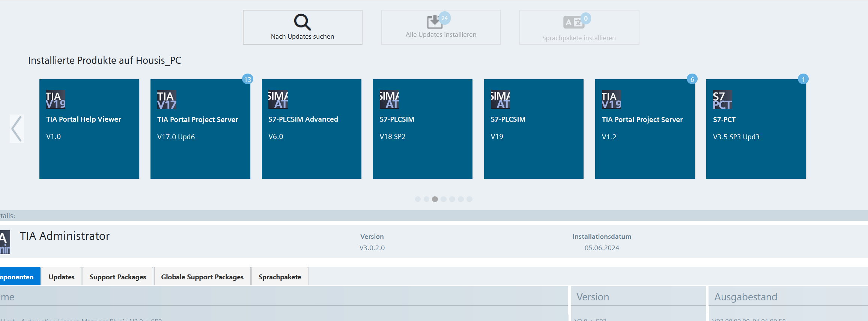The image size is (868, 321).
Task: Go to the first carousel page dot
Action: pyautogui.click(x=418, y=199)
